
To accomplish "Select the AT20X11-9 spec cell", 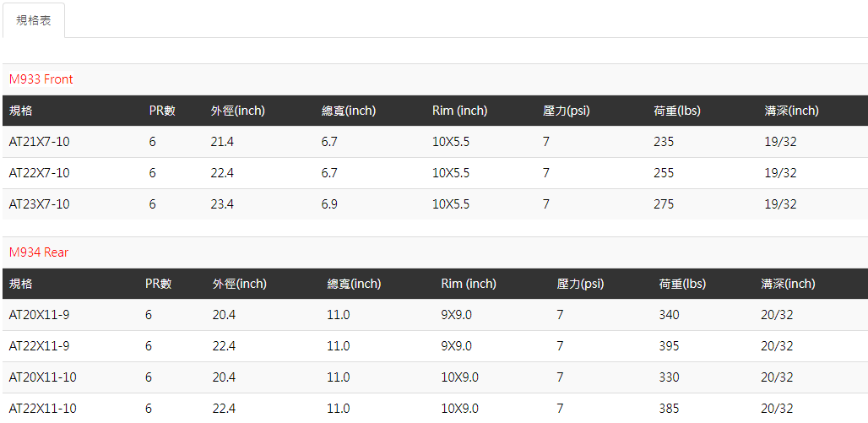I will pyautogui.click(x=40, y=315).
